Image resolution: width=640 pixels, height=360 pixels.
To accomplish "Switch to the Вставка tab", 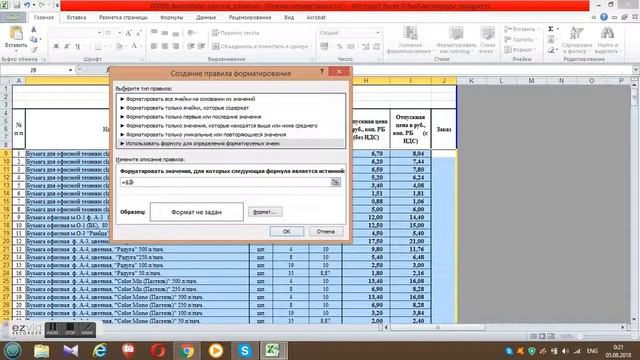I will [x=76, y=18].
